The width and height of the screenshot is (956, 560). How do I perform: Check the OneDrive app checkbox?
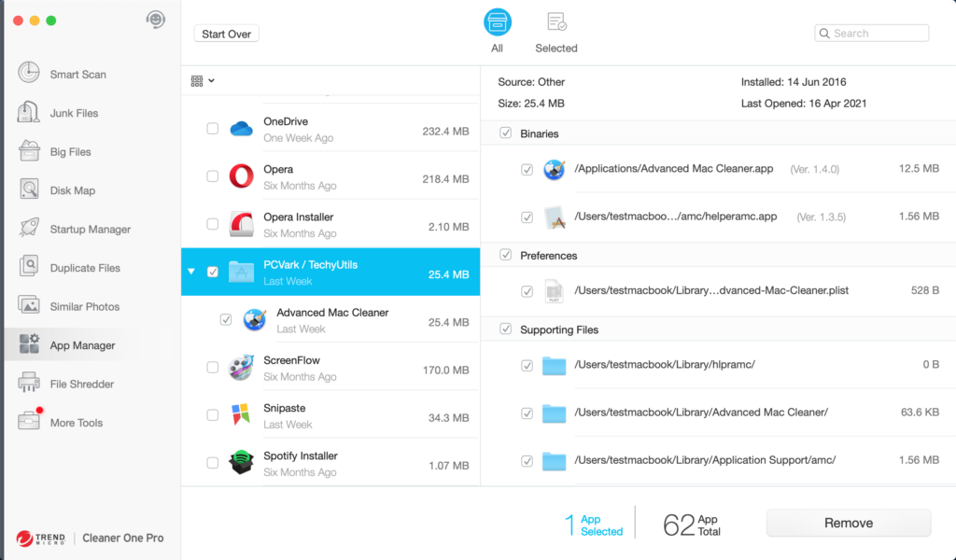coord(213,129)
